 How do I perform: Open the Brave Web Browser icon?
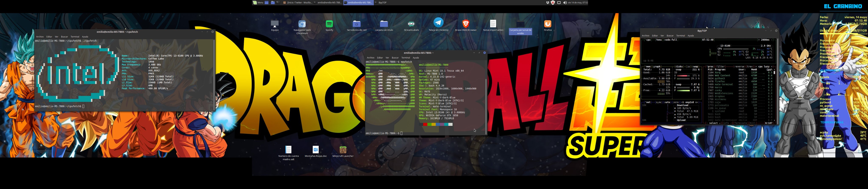pyautogui.click(x=466, y=24)
